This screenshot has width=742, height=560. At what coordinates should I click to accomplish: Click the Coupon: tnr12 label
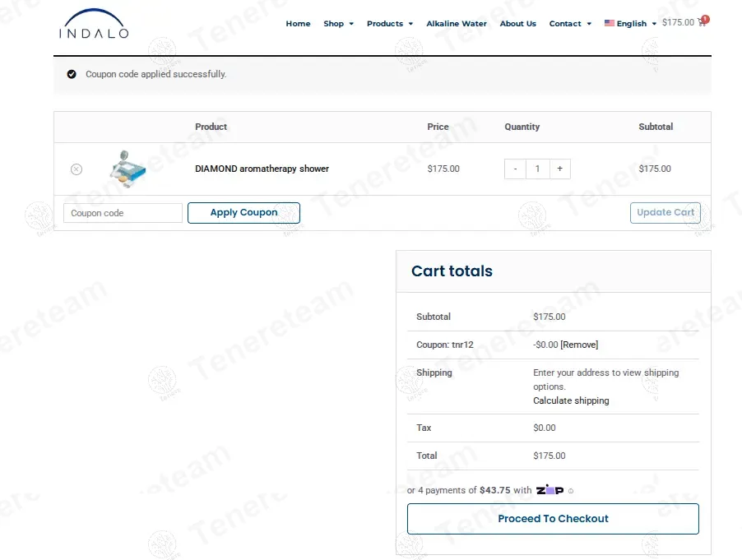445,345
